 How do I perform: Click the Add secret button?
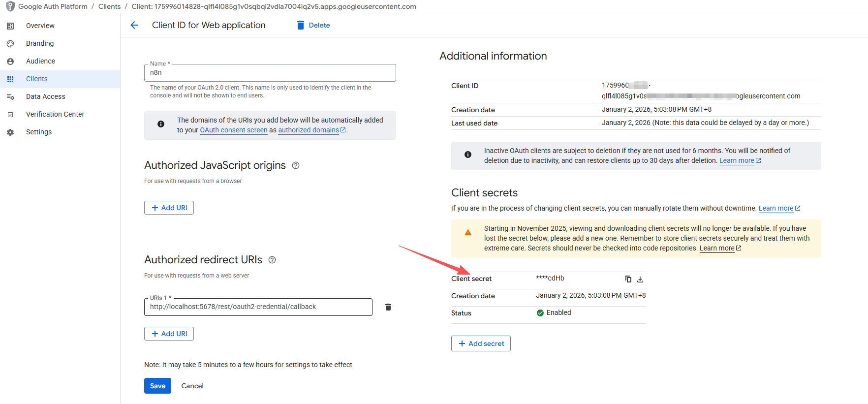click(x=481, y=343)
